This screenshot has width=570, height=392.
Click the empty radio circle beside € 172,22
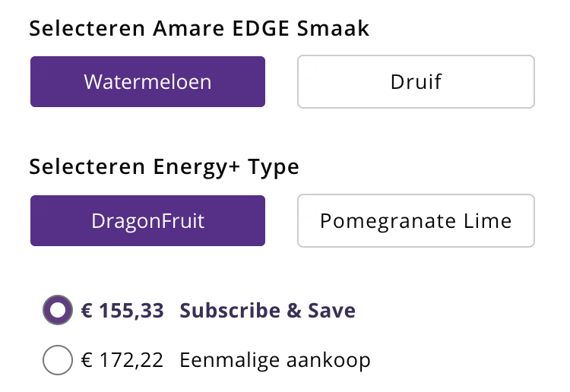59,359
